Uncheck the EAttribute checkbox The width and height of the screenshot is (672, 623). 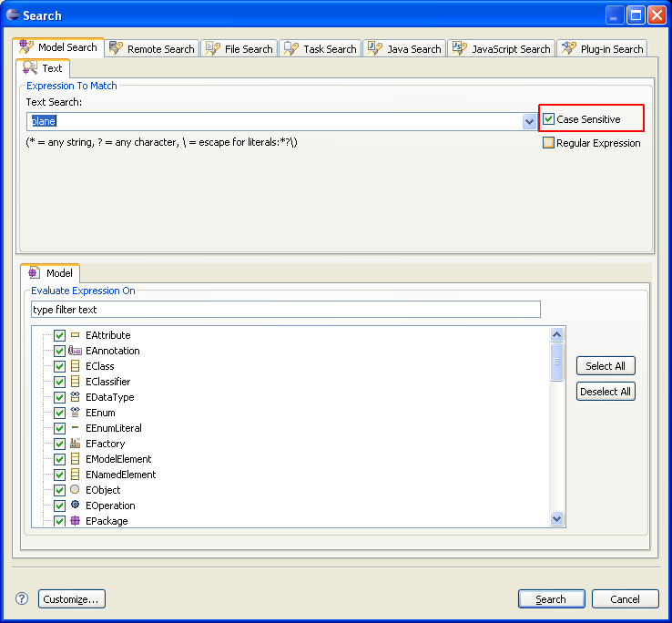click(x=59, y=335)
